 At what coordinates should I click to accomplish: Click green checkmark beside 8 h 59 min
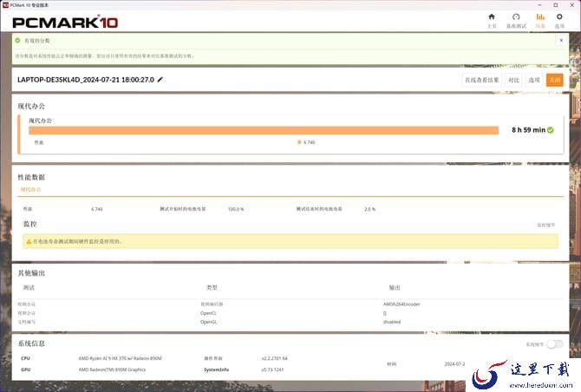(x=551, y=130)
